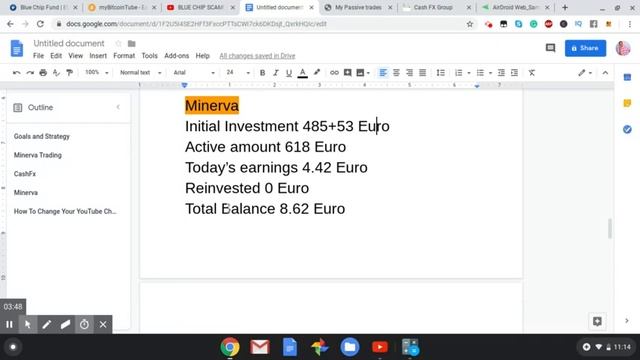Open the font size 24 dropdown

(238, 72)
